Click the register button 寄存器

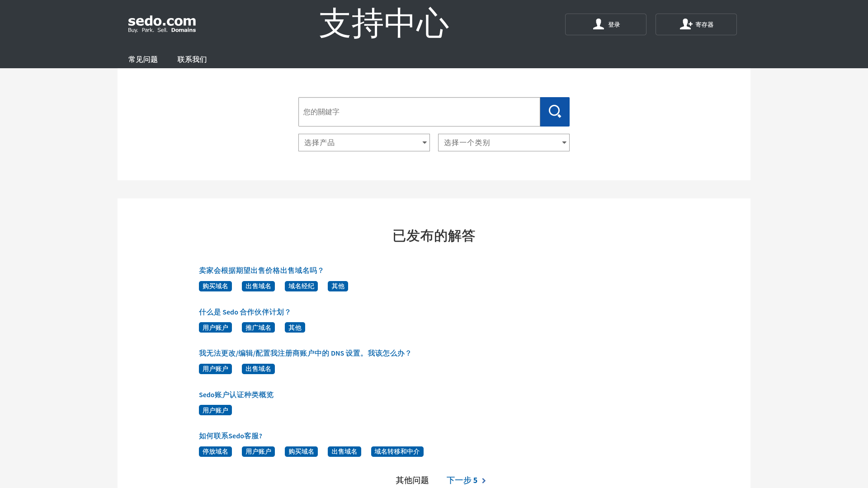pos(696,24)
